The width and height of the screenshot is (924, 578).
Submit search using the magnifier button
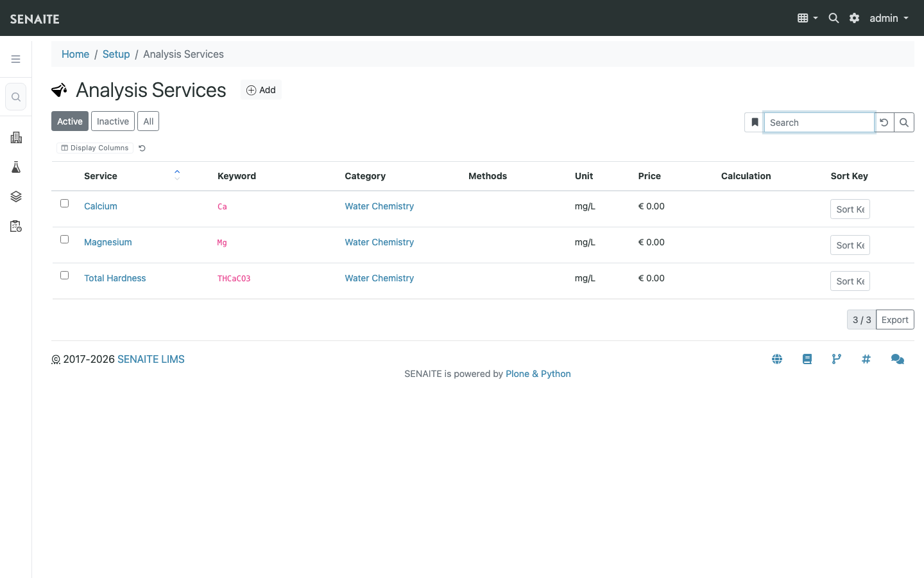tap(904, 123)
